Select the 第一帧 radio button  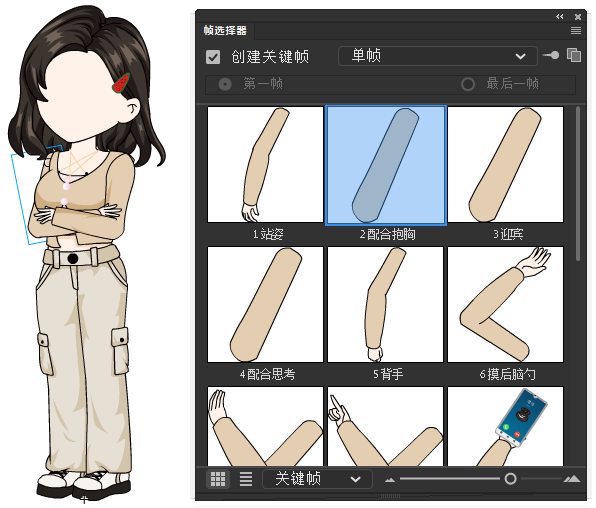pyautogui.click(x=225, y=84)
